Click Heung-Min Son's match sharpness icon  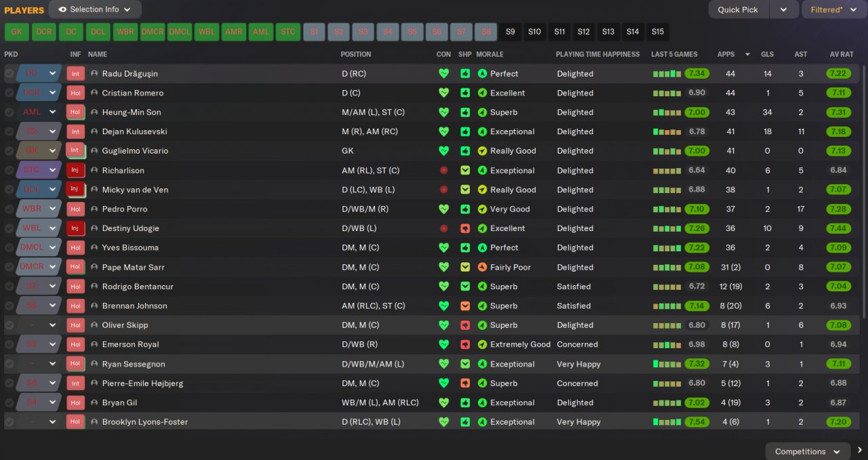465,112
